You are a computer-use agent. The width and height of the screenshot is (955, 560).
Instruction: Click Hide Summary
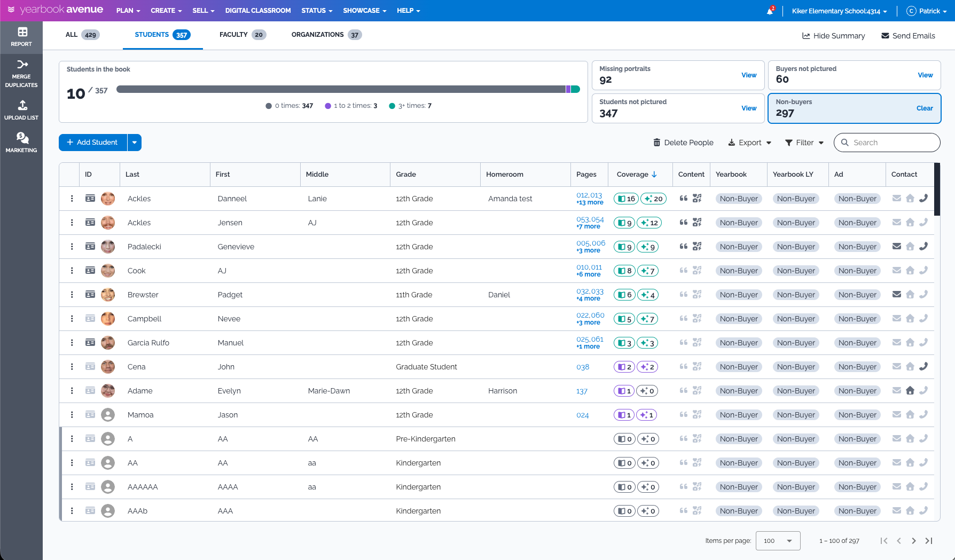[x=833, y=36]
